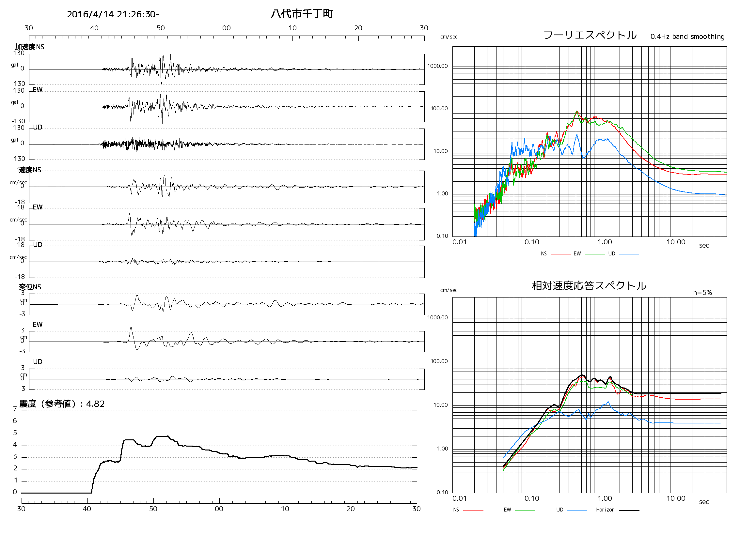Click the blue UD line in Fourier legend
This screenshot has height=534, width=756.
click(x=629, y=254)
